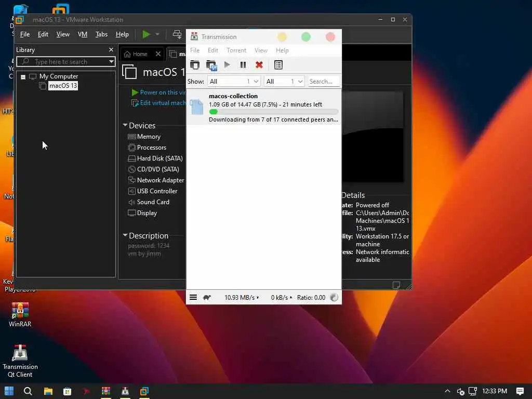The height and width of the screenshot is (399, 532).
Task: Close the VMware Library panel
Action: click(111, 49)
